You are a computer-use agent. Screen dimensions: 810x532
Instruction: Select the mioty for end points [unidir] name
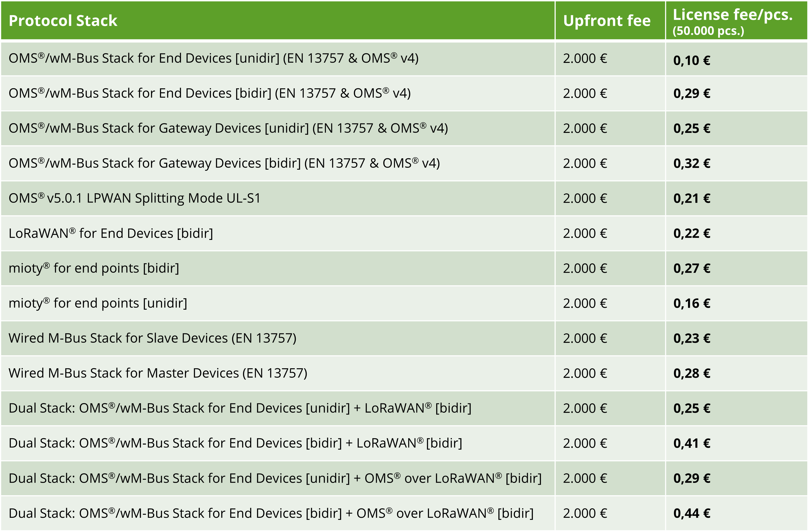(x=98, y=303)
